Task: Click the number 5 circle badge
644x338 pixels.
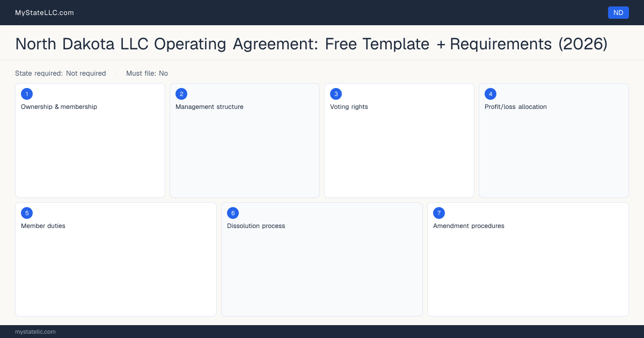Action: coord(27,213)
